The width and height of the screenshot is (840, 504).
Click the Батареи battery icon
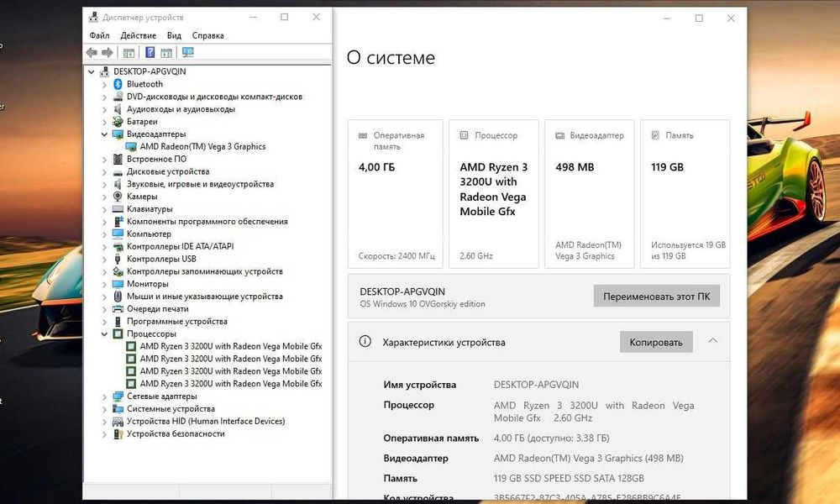pos(118,122)
